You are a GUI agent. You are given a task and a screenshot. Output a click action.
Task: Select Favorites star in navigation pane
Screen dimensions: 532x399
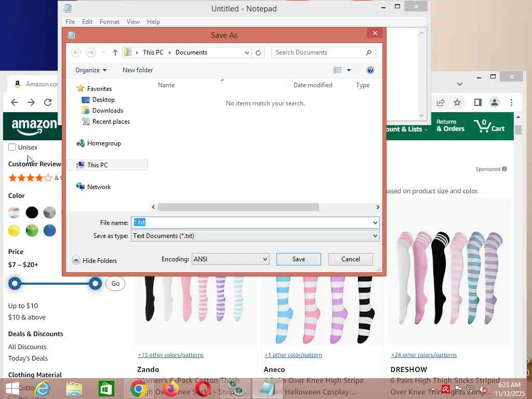(81, 88)
